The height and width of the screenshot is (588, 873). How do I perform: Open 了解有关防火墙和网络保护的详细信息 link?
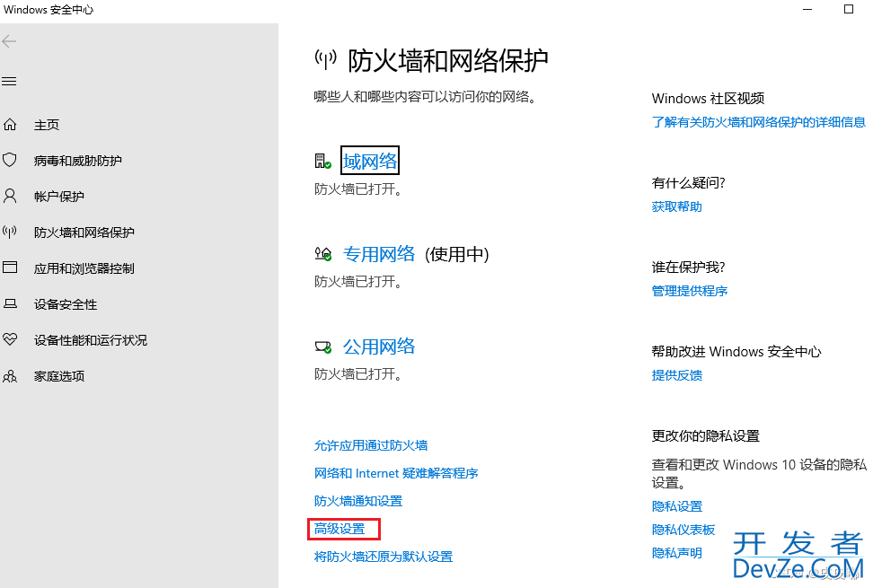pyautogui.click(x=759, y=122)
